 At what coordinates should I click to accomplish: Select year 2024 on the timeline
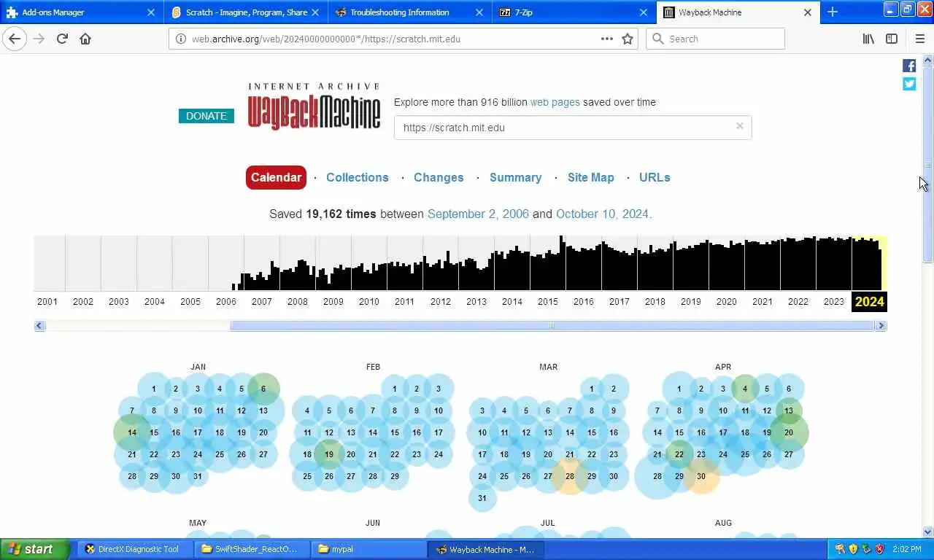coord(869,301)
